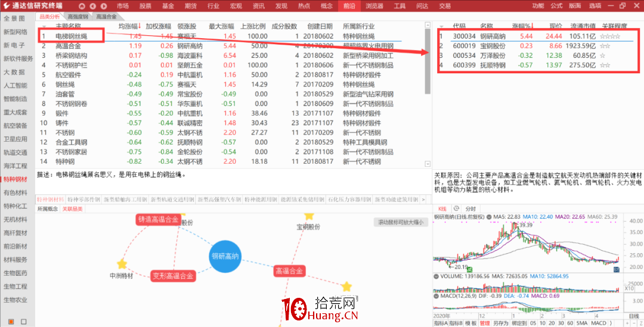
Task: Click the 日线 period selector
Action: pos(634,316)
